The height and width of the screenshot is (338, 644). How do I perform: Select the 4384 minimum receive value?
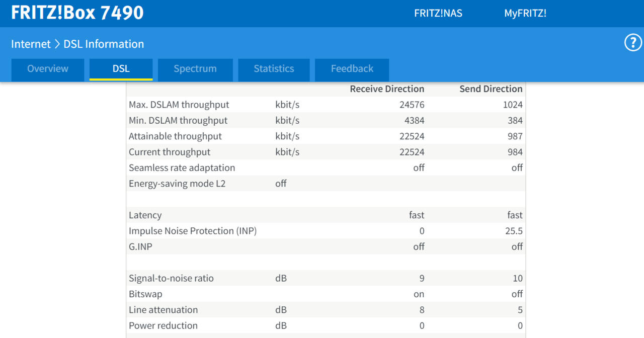point(414,120)
